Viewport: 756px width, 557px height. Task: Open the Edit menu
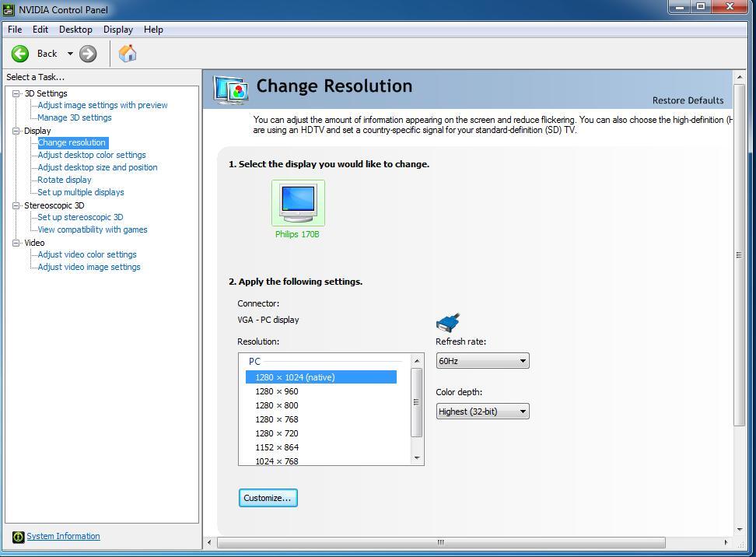(x=40, y=30)
